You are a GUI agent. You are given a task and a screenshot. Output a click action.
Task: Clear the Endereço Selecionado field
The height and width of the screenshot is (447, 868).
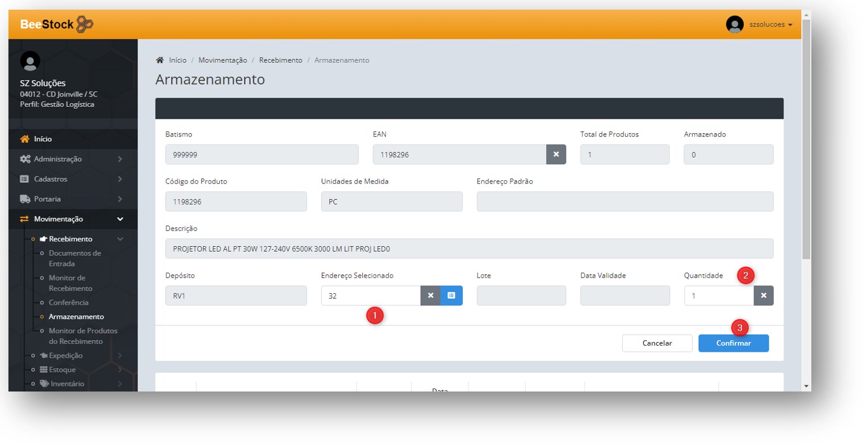430,296
